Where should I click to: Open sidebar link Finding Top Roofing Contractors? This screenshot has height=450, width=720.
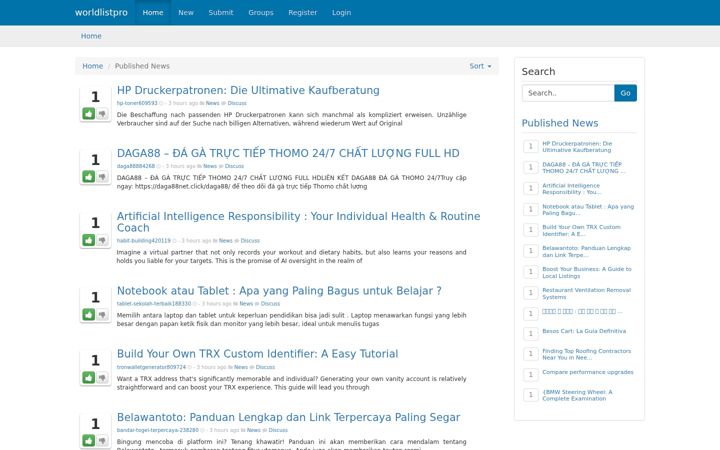pos(586,354)
